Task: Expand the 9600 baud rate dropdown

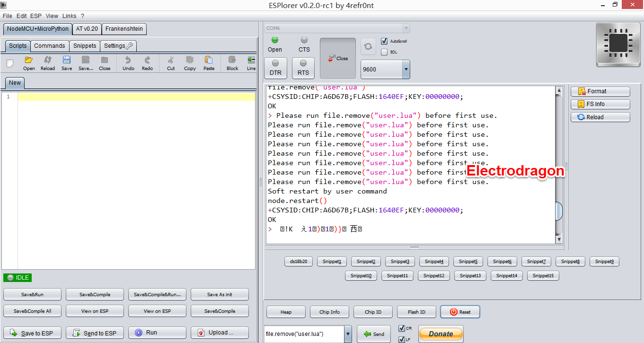Action: (406, 70)
